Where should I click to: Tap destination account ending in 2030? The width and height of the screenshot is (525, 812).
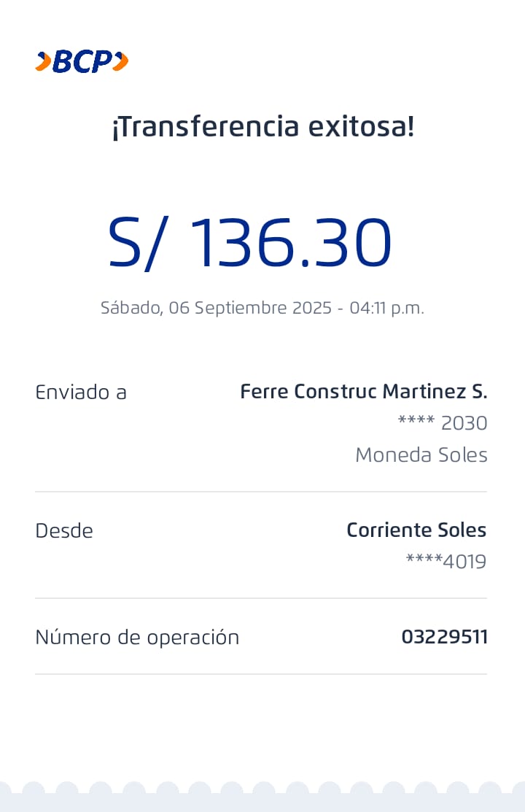[x=443, y=423]
